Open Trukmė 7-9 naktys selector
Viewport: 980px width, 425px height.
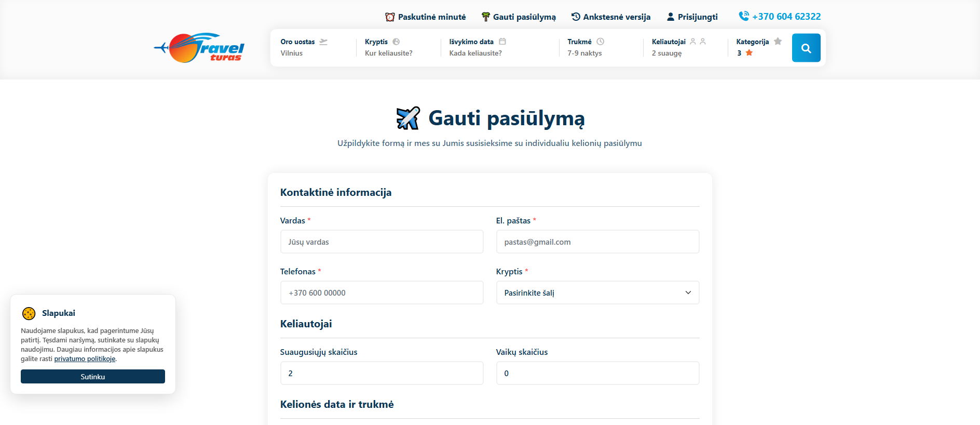pyautogui.click(x=601, y=47)
